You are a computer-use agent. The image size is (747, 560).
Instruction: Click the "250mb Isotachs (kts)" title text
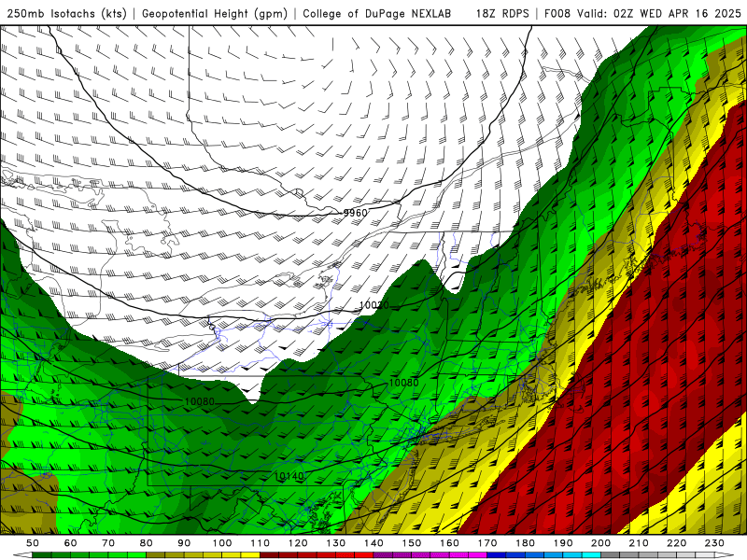67,13
